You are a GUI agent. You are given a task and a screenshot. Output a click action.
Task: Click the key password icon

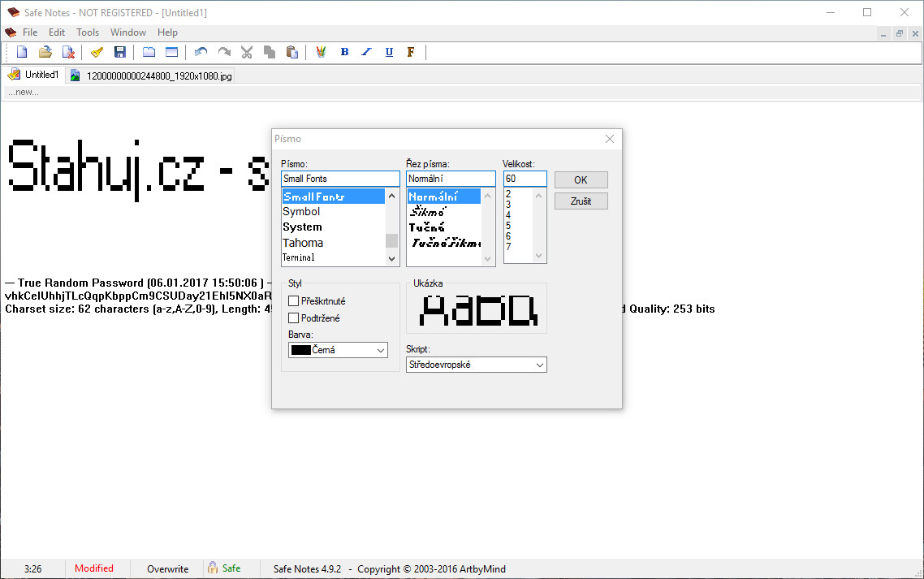click(97, 53)
